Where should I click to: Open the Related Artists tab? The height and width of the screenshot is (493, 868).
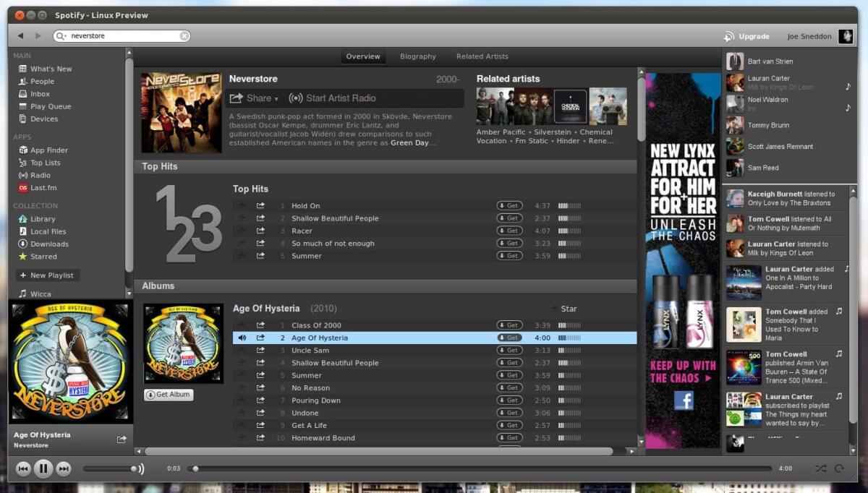tap(482, 56)
